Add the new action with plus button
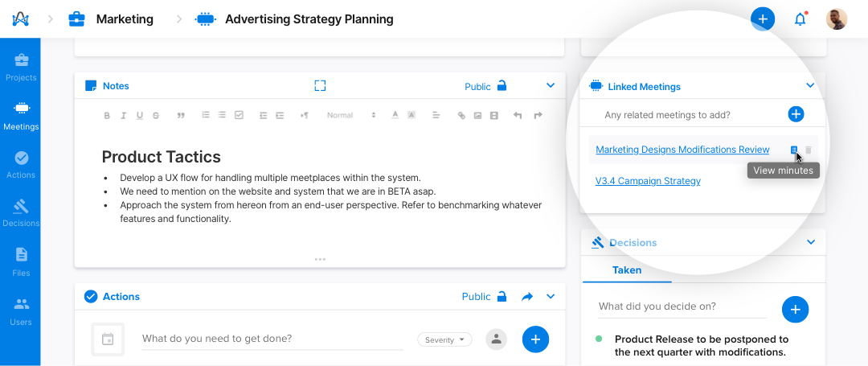Viewport: 868px width, 366px height. [535, 339]
